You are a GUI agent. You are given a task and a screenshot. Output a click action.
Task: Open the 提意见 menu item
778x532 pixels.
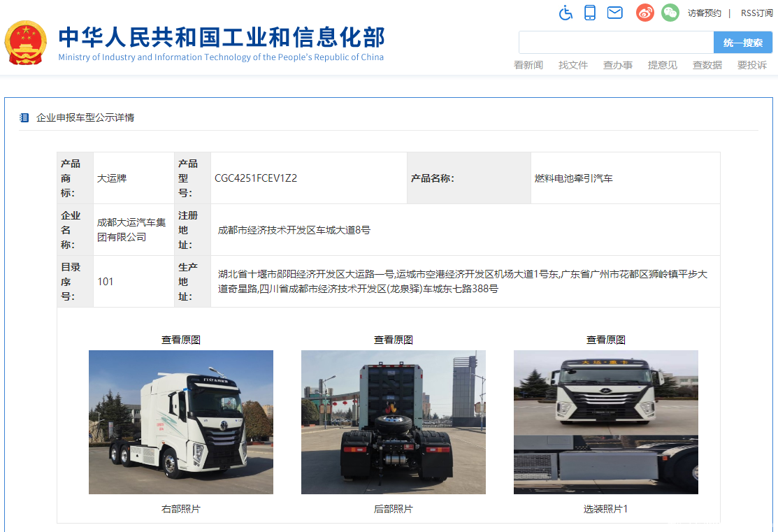pyautogui.click(x=663, y=65)
